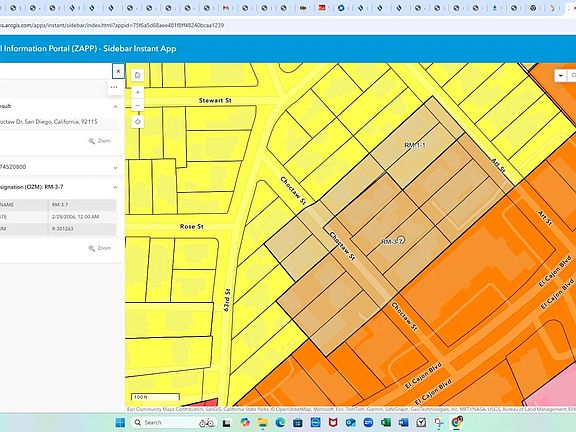Collapse the search result section chevron
The width and height of the screenshot is (576, 432).
point(115,107)
